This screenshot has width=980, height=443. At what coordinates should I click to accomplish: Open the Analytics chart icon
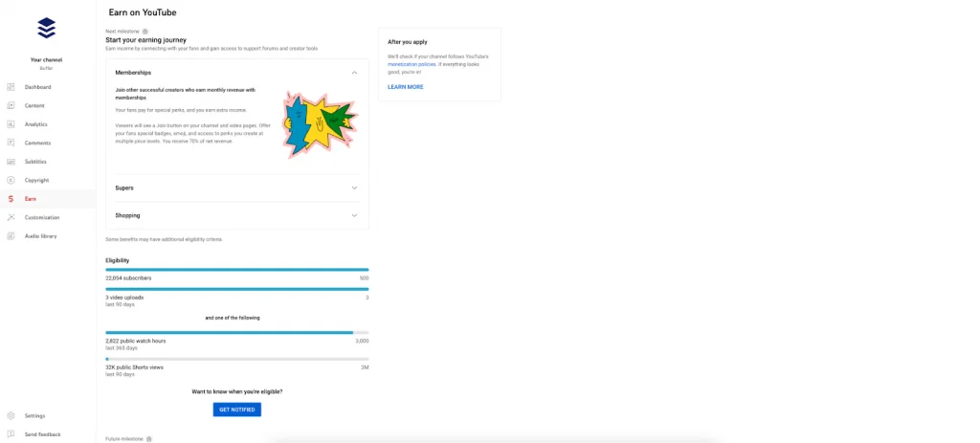[11, 124]
